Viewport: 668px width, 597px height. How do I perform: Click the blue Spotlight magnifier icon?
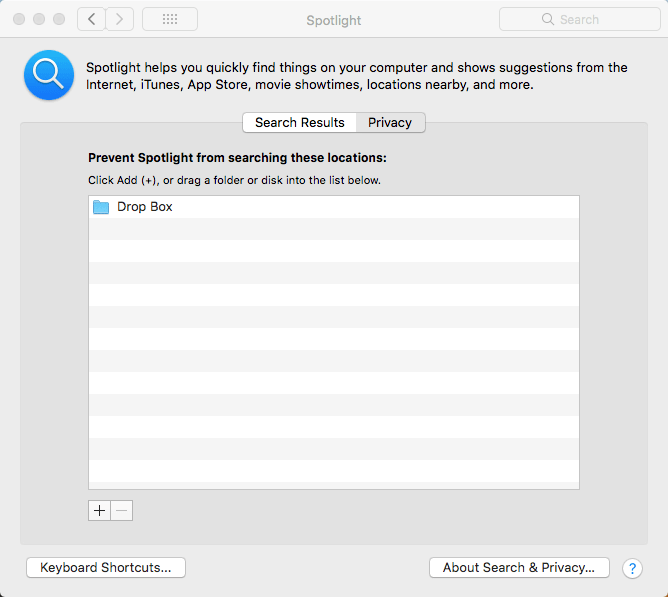click(x=49, y=75)
